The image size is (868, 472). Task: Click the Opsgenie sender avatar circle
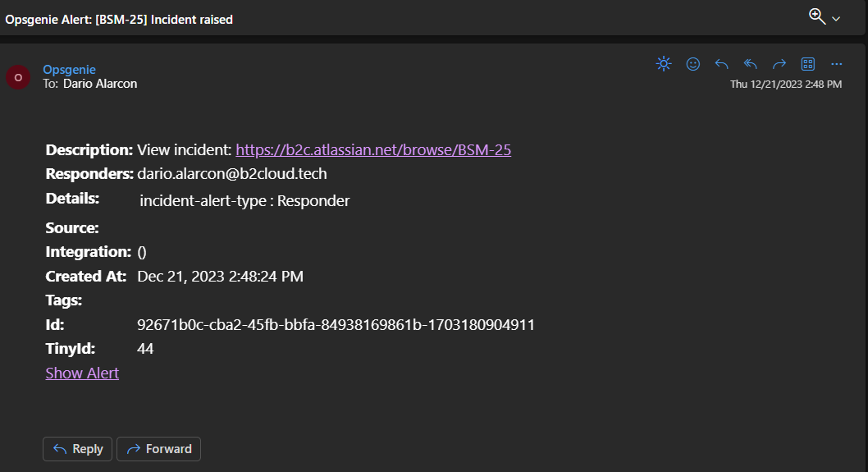[18, 77]
